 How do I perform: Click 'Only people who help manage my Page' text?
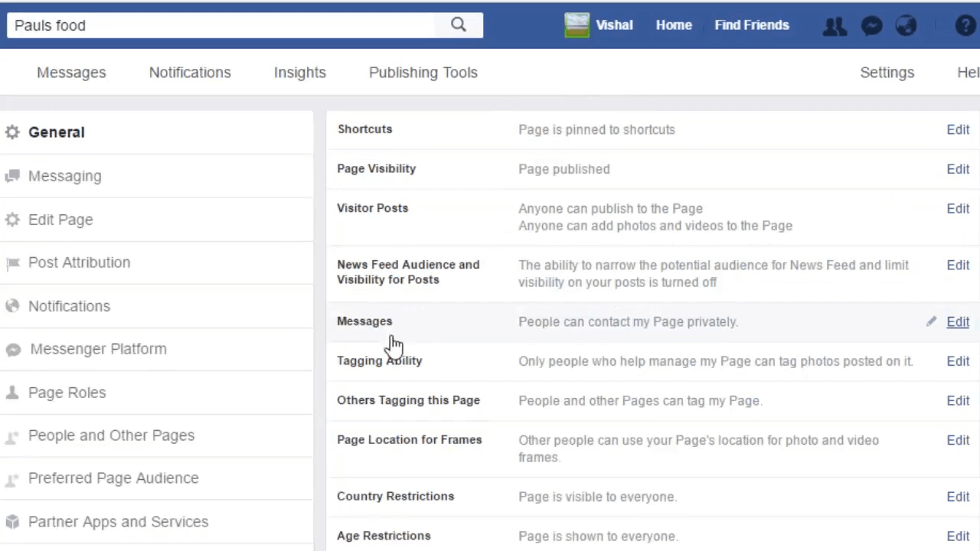pyautogui.click(x=716, y=361)
